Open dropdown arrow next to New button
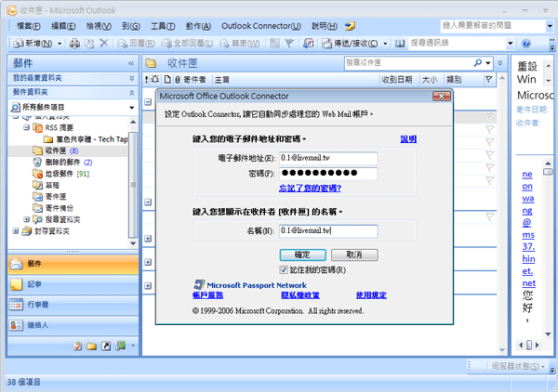The height and width of the screenshot is (392, 558). [x=60, y=44]
